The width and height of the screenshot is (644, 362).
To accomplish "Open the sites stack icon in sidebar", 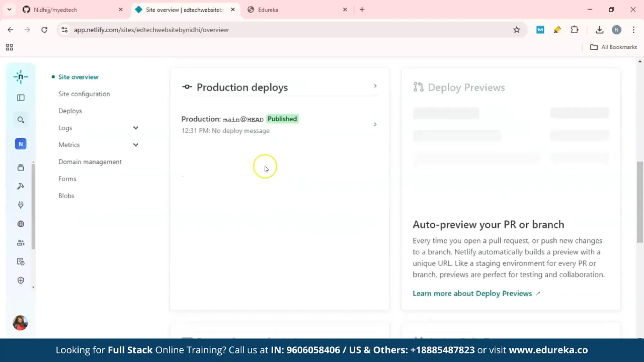I will point(21,167).
